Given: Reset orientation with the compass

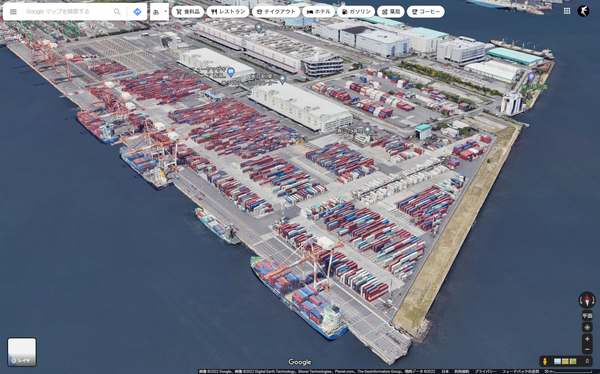Looking at the screenshot, I should (587, 300).
